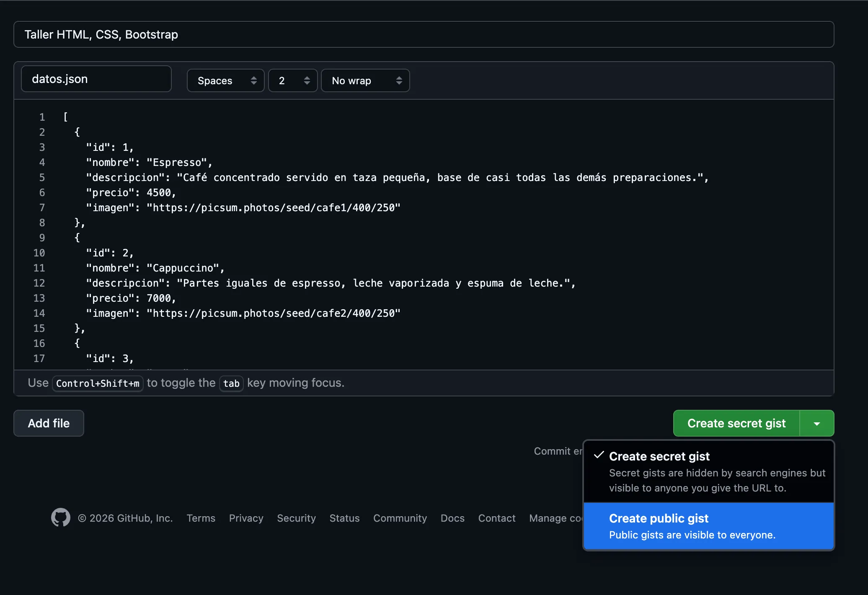Edit the datos.json filename field
Viewport: 868px width, 595px height.
click(x=96, y=79)
